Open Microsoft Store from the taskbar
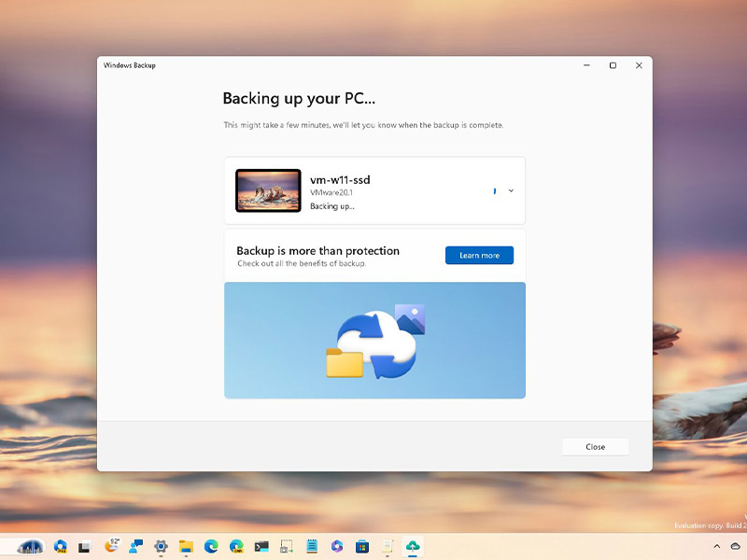The image size is (747, 560). pyautogui.click(x=362, y=546)
